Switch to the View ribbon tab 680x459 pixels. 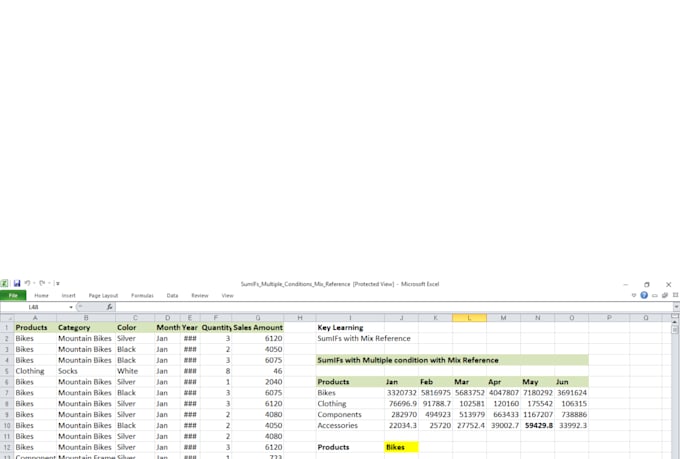pyautogui.click(x=227, y=295)
